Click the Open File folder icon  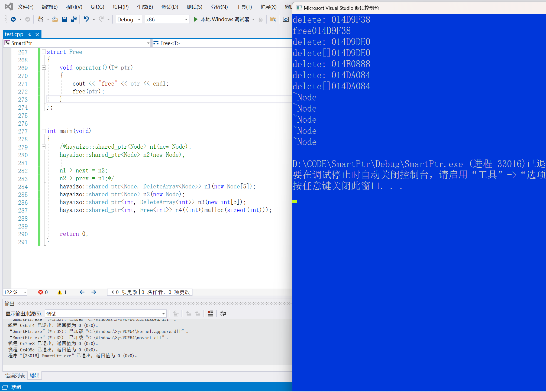55,19
